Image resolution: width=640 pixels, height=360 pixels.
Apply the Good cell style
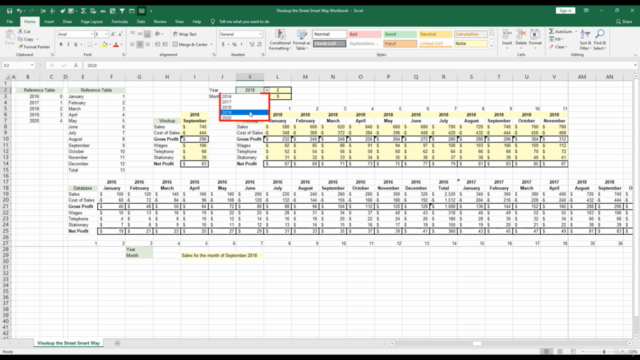tap(400, 34)
